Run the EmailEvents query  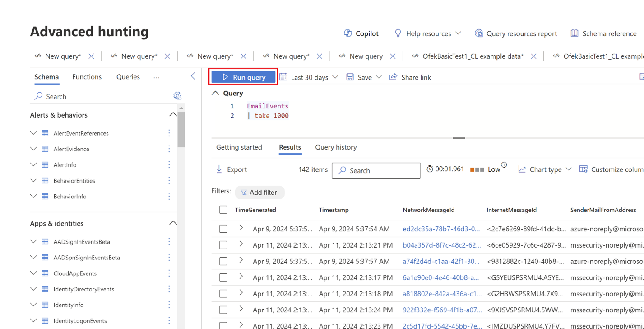pyautogui.click(x=243, y=77)
